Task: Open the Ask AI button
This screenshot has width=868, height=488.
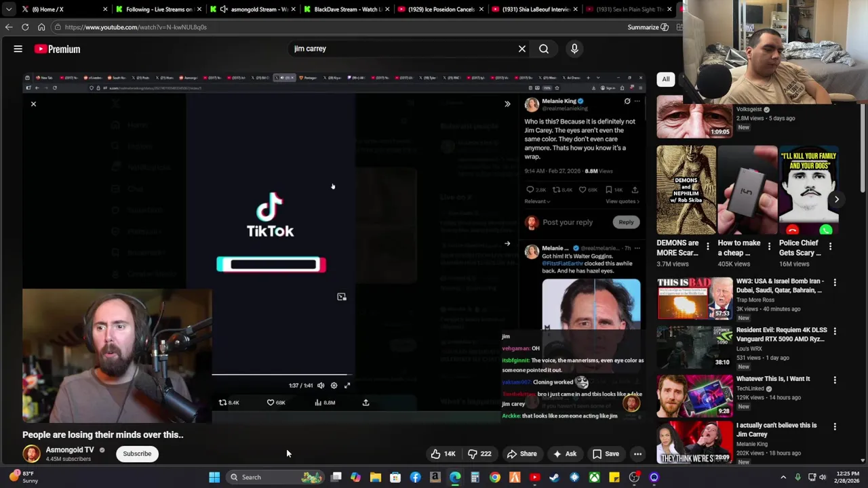Action: pyautogui.click(x=565, y=454)
